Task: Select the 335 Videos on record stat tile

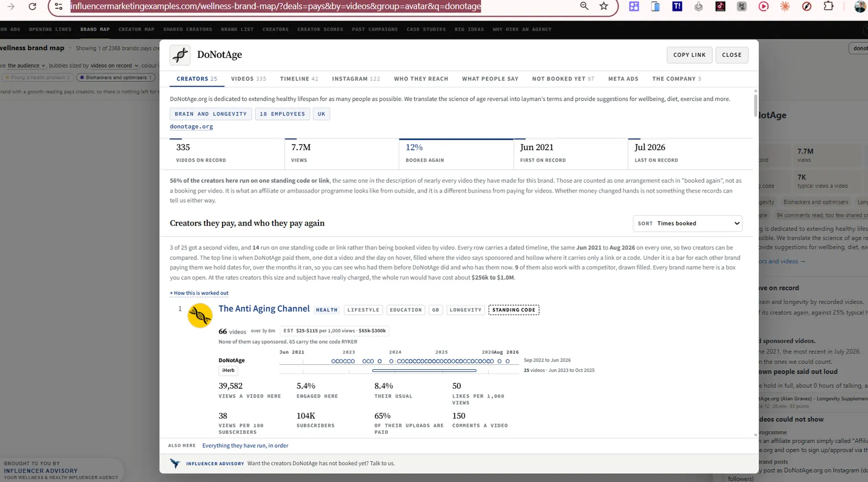Action: [227, 153]
